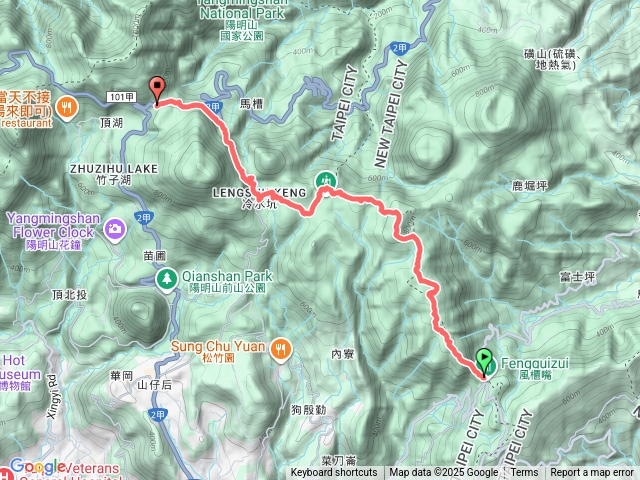Click the route 101甲 road shield
Image resolution: width=640 pixels, height=480 pixels.
(122, 97)
